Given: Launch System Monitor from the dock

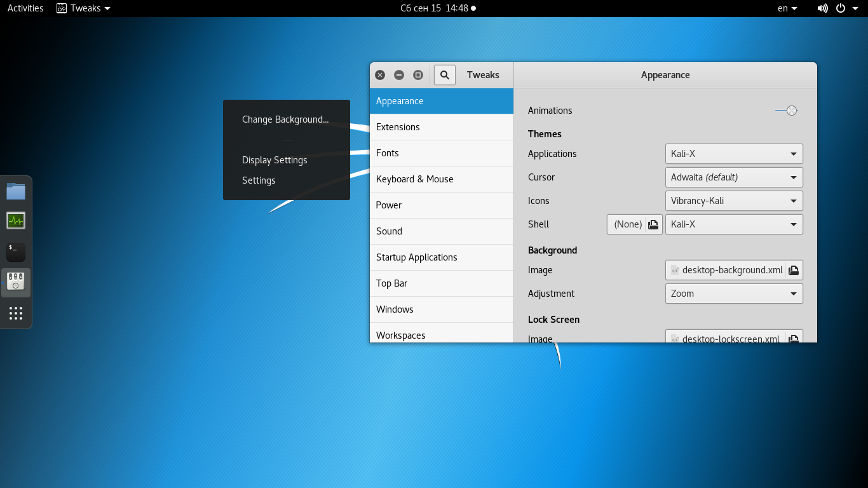Looking at the screenshot, I should tap(16, 221).
